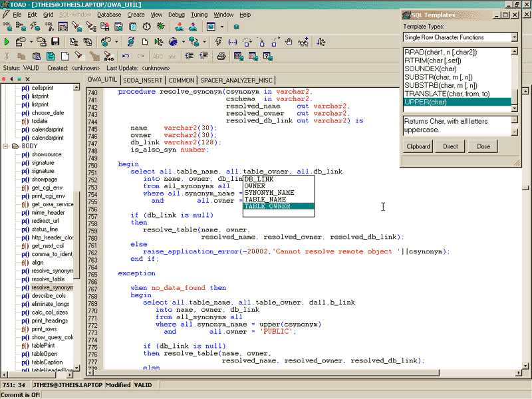Click the help question-mark database icon
The image size is (532, 399).
click(268, 57)
